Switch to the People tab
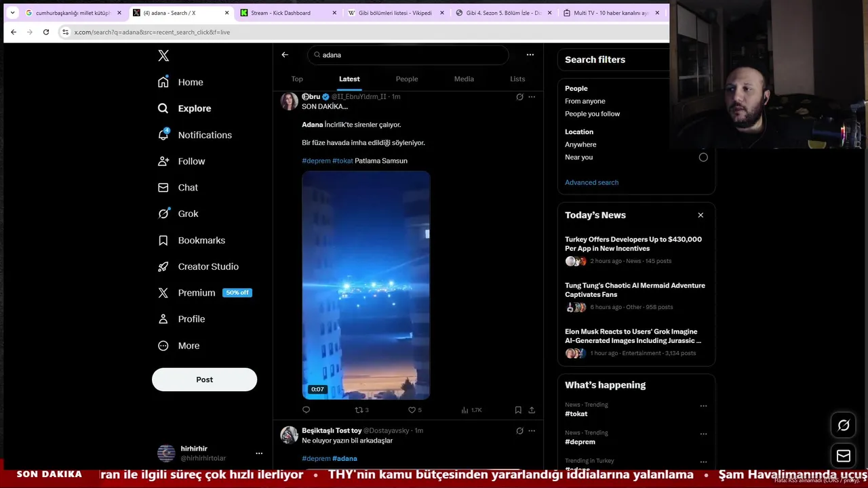The image size is (868, 488). tap(407, 79)
